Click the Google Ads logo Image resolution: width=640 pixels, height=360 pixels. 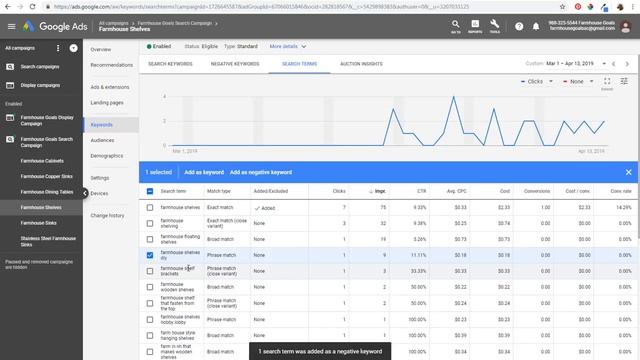click(x=55, y=27)
